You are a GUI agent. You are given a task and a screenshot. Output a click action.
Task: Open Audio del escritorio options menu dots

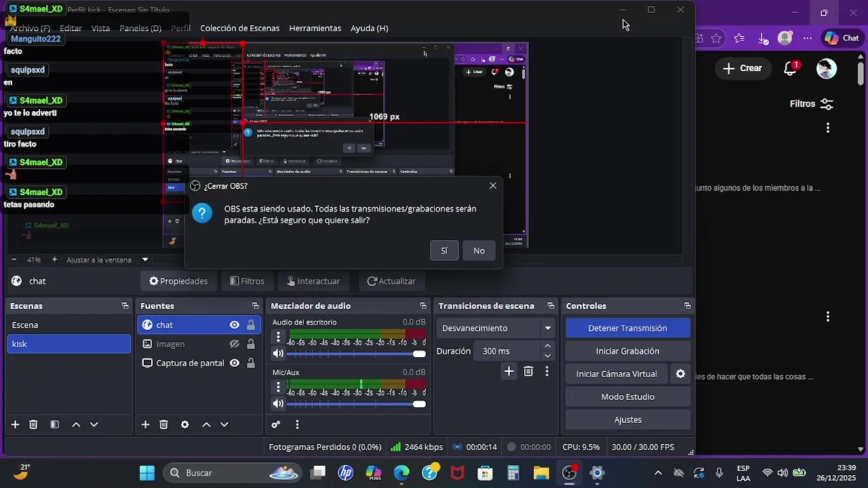278,337
